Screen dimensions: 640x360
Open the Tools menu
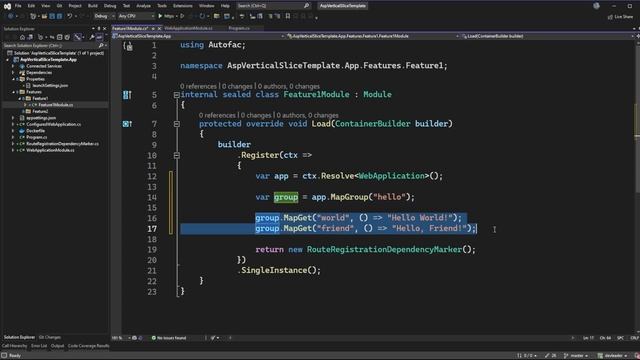pyautogui.click(x=162, y=6)
